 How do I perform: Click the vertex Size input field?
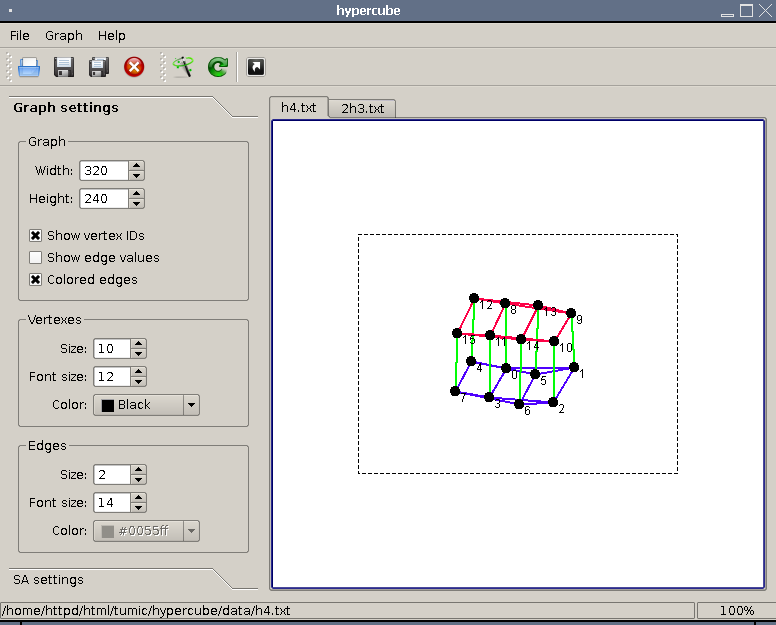[112, 349]
